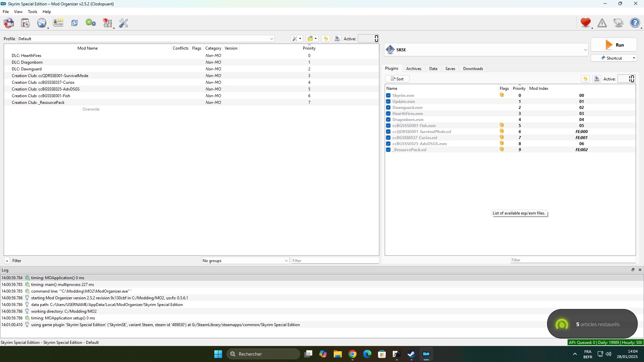Click the flag icon on ccBGSSSE001-Fish.esm row
This screenshot has height=362, width=644.
click(x=502, y=125)
